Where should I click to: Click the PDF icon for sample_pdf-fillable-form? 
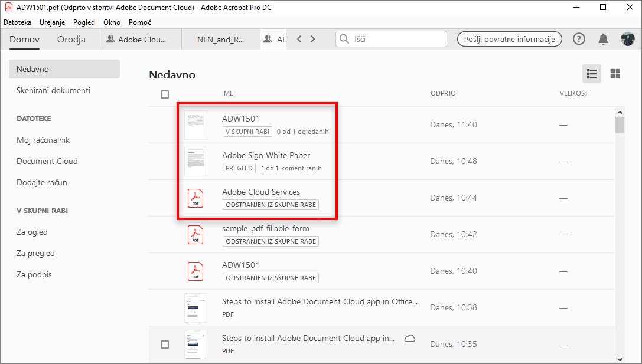click(195, 235)
